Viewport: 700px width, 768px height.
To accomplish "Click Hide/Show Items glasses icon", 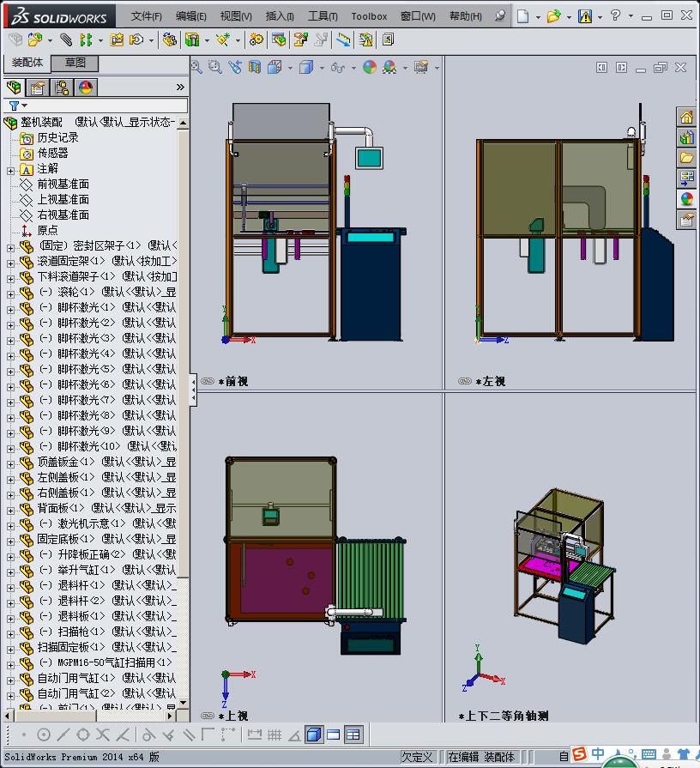I will click(337, 67).
